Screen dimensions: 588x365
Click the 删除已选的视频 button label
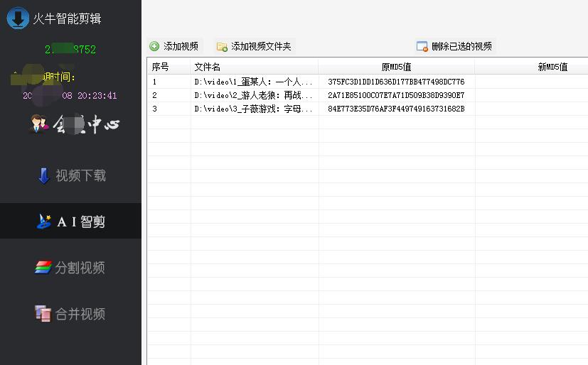pos(461,46)
